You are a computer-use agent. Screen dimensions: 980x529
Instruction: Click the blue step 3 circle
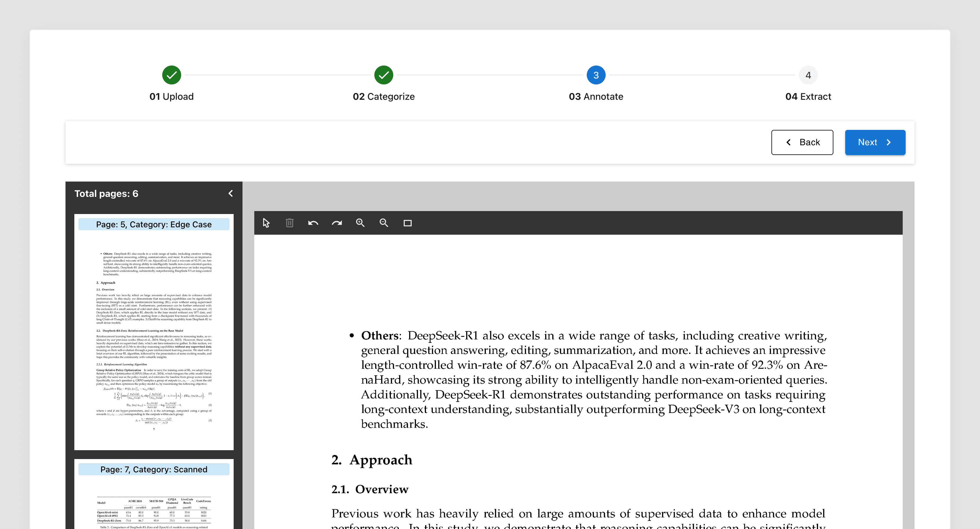(x=596, y=75)
